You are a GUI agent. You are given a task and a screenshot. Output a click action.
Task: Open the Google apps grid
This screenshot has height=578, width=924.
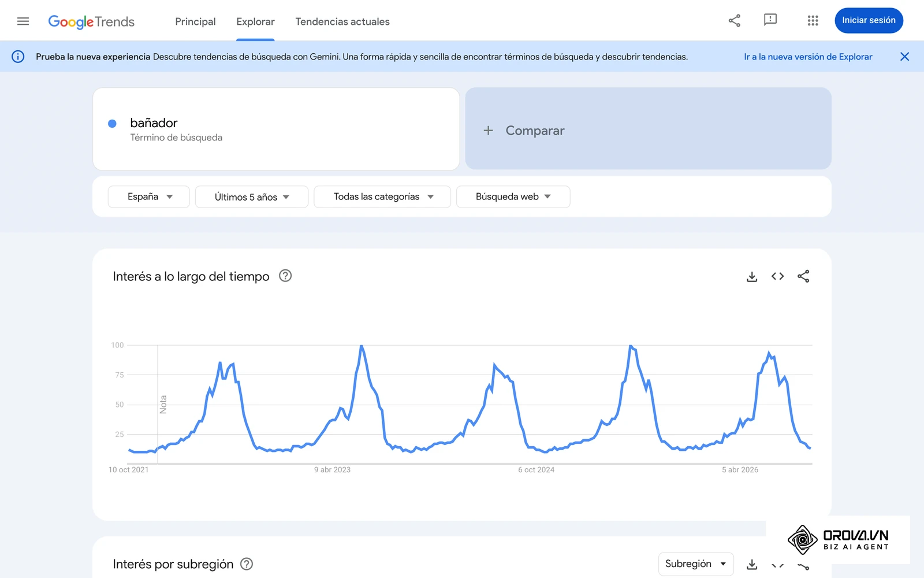(x=813, y=21)
